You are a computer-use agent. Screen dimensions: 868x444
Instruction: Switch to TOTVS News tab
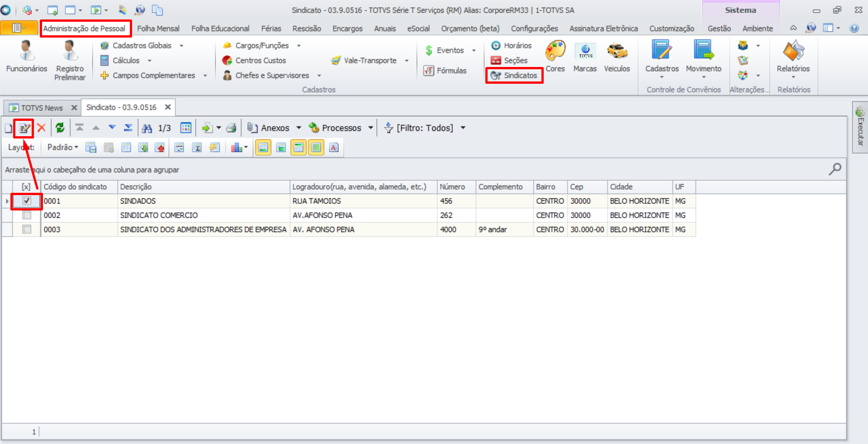pos(42,108)
